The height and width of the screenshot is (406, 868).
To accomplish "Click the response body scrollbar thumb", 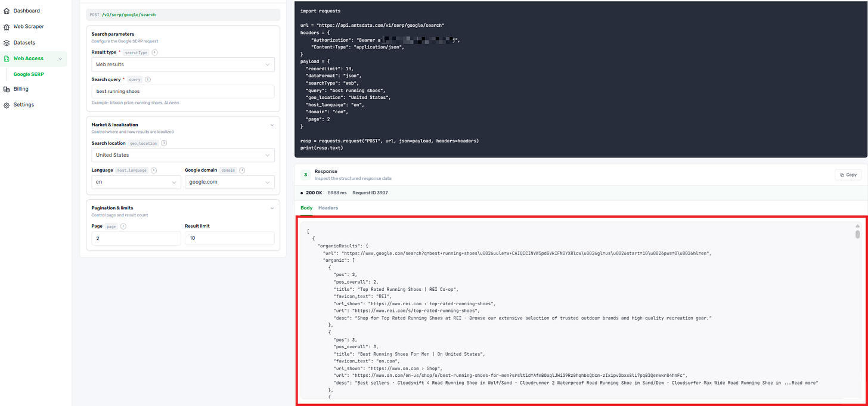I will [858, 234].
